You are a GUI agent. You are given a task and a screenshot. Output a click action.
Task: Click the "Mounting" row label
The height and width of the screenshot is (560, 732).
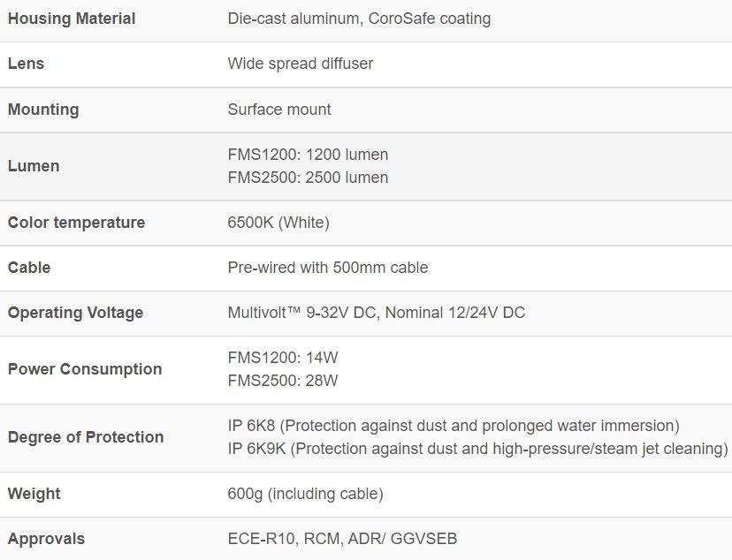click(43, 110)
